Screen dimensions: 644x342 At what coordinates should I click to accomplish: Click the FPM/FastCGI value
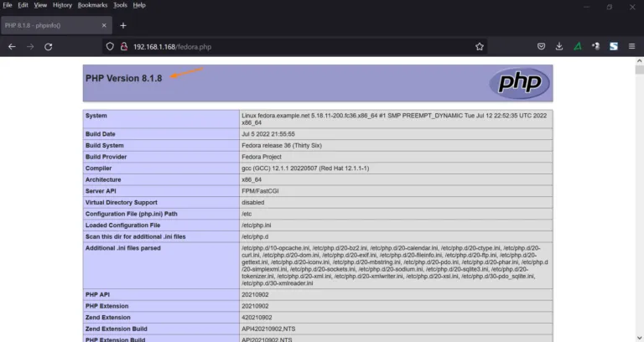[260, 191]
